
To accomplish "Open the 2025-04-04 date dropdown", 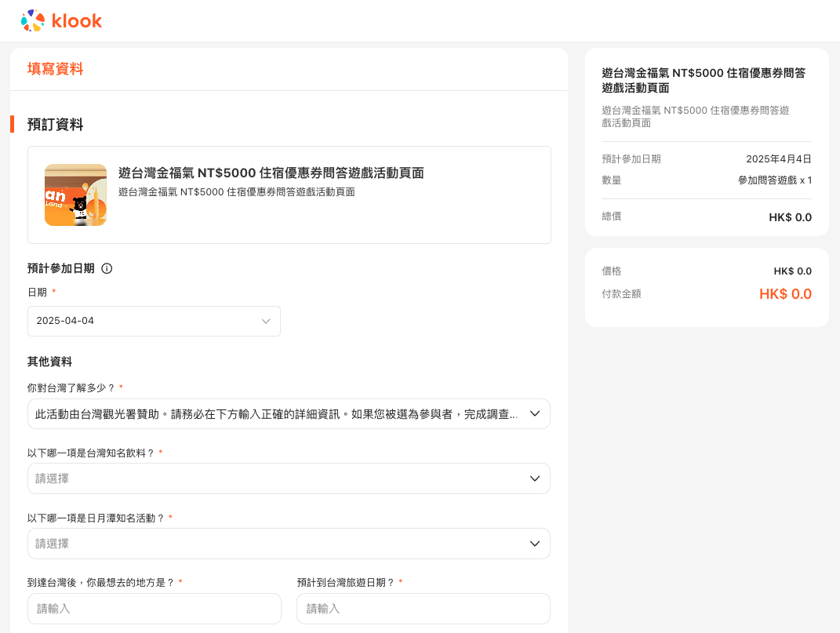I will (154, 321).
